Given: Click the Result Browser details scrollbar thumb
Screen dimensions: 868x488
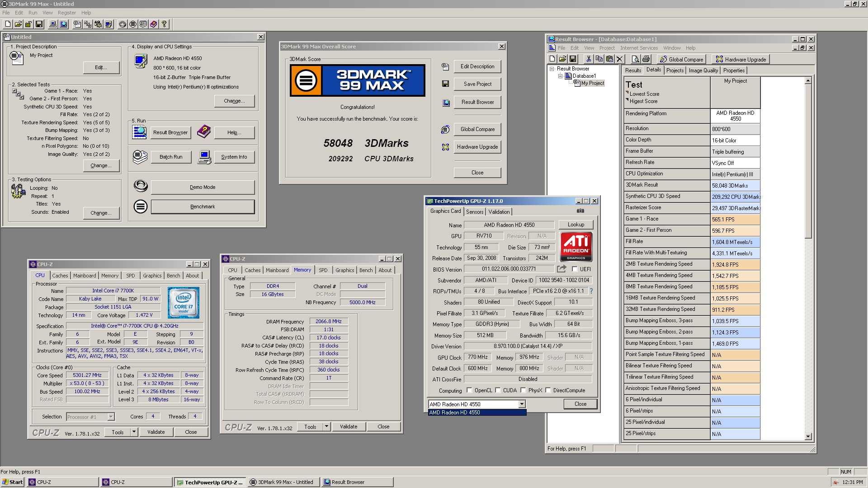Looking at the screenshot, I should pyautogui.click(x=808, y=162).
